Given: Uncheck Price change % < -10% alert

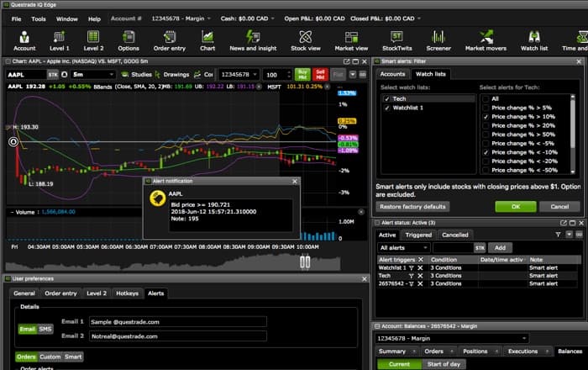Looking at the screenshot, I should (486, 152).
